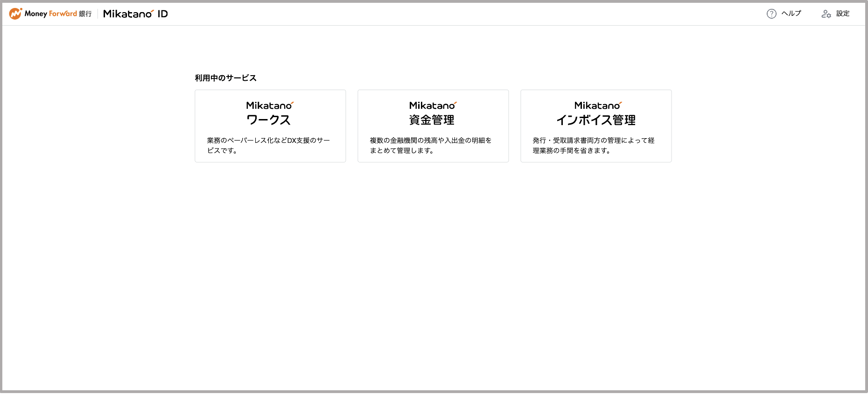Click the Mikatano logo in 資金管理 card
Screen dimensions: 868x394
point(433,106)
